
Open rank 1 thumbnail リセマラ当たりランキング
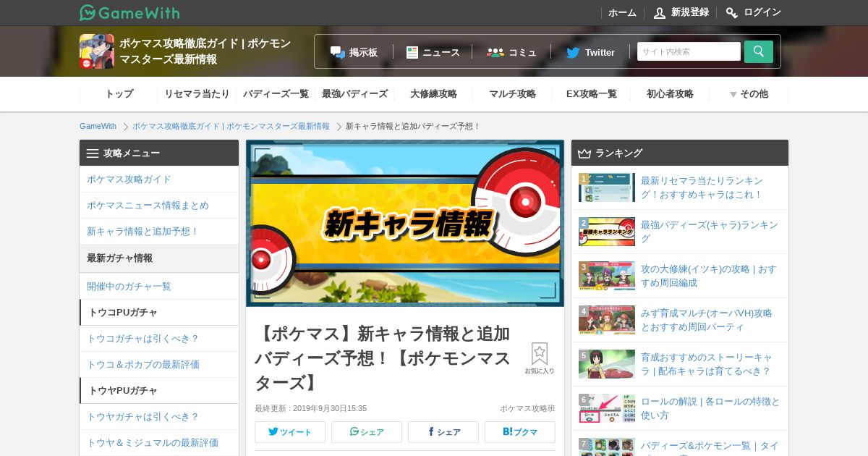coord(607,187)
